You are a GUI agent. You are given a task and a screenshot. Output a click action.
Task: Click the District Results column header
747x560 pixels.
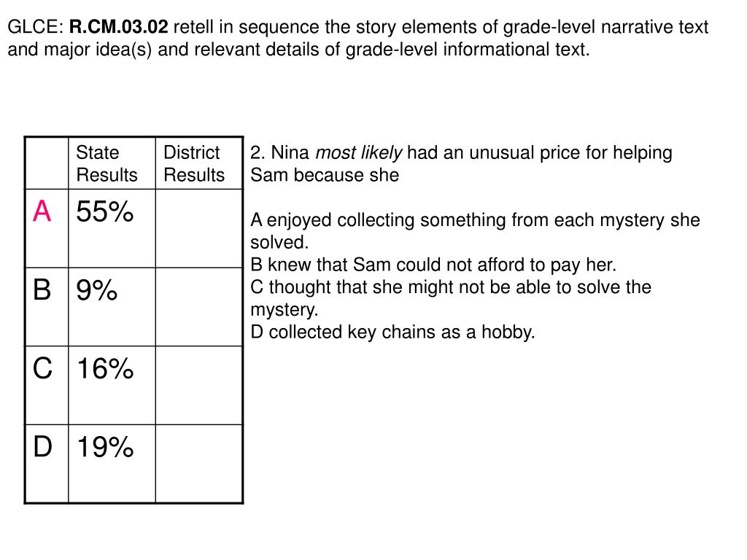click(x=199, y=163)
